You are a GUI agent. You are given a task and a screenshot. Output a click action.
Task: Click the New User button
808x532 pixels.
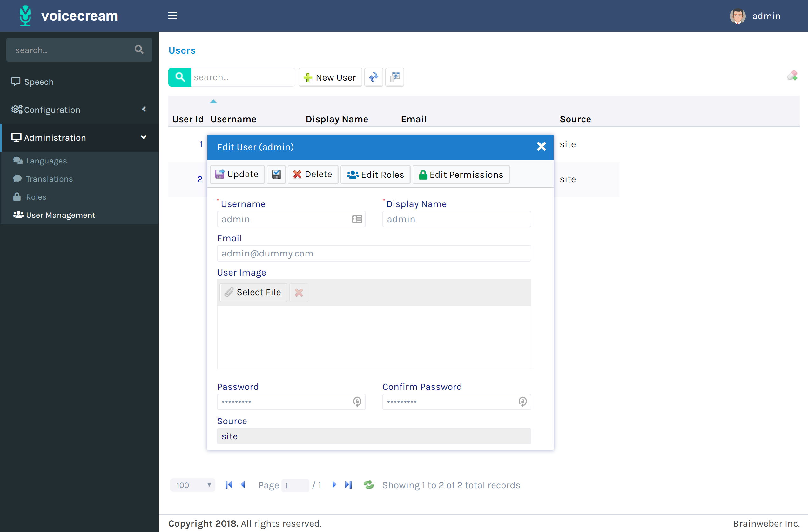[x=330, y=77]
